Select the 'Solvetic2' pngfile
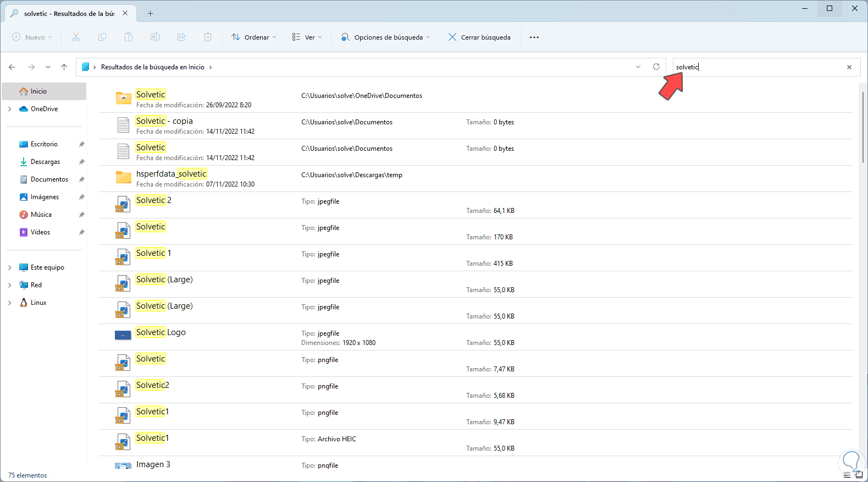This screenshot has height=482, width=868. [x=476, y=390]
